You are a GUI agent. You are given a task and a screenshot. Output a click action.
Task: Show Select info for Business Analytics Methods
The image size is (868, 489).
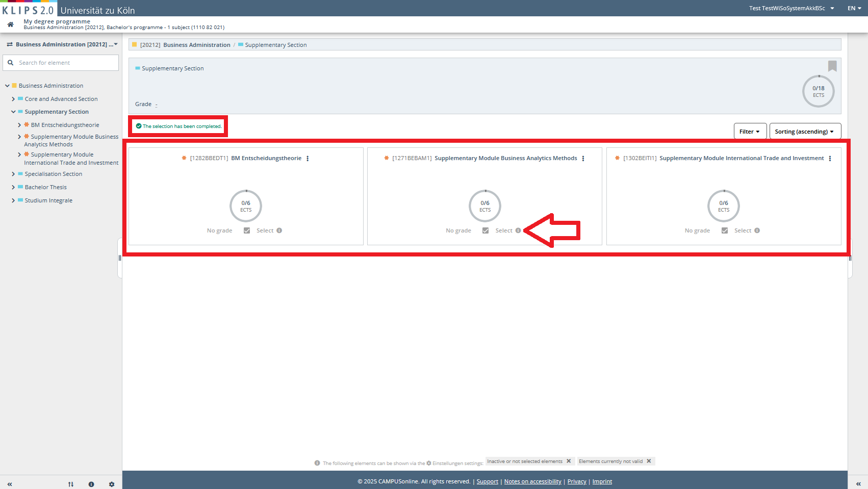(518, 230)
